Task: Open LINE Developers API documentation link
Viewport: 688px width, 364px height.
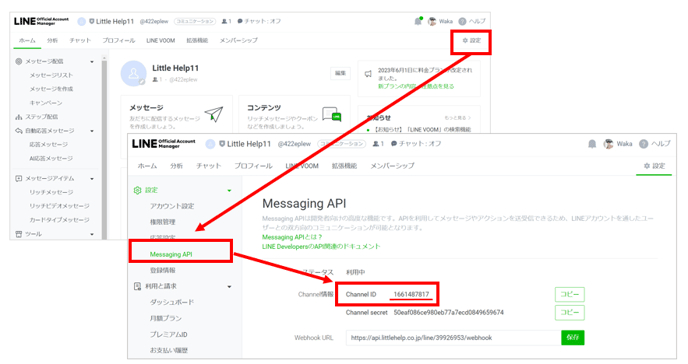Action: click(x=321, y=246)
